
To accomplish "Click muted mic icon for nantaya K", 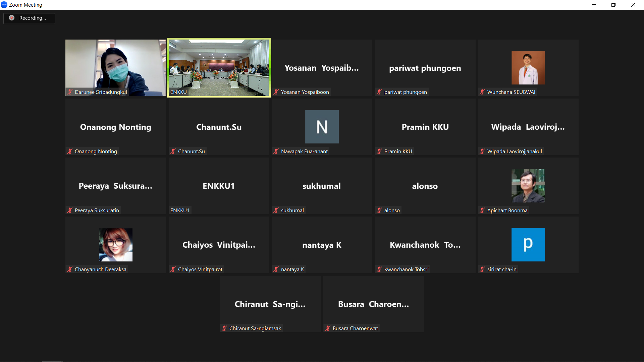I will (276, 269).
